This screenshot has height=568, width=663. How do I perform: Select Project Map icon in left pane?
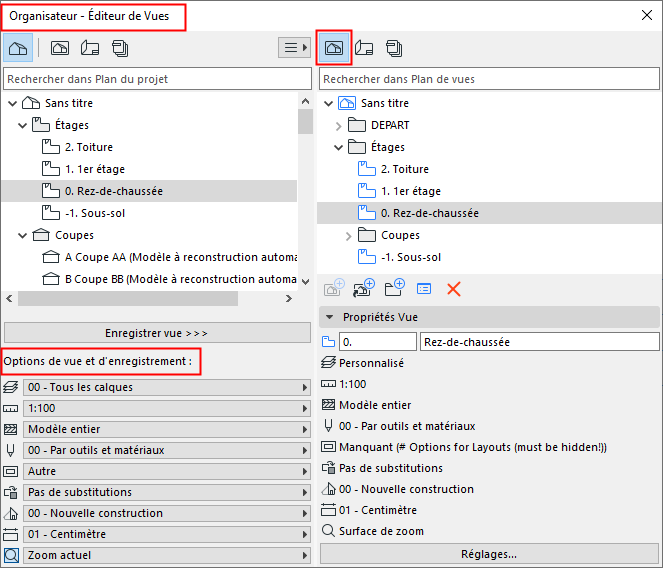(18, 48)
